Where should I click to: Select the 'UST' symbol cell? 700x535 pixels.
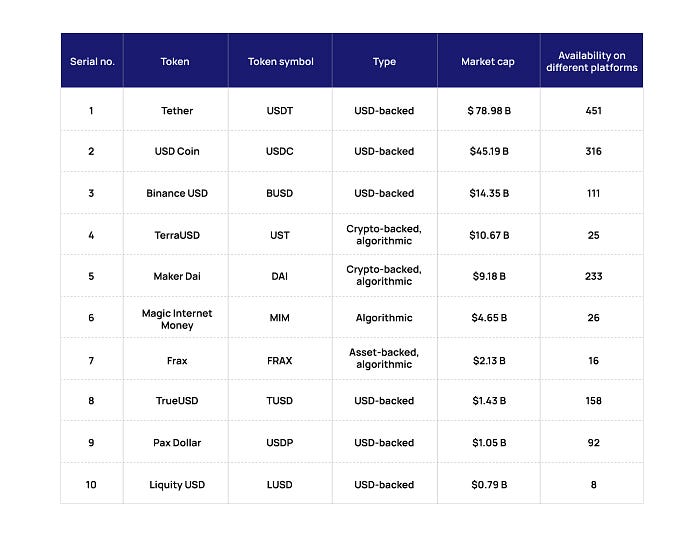(280, 235)
